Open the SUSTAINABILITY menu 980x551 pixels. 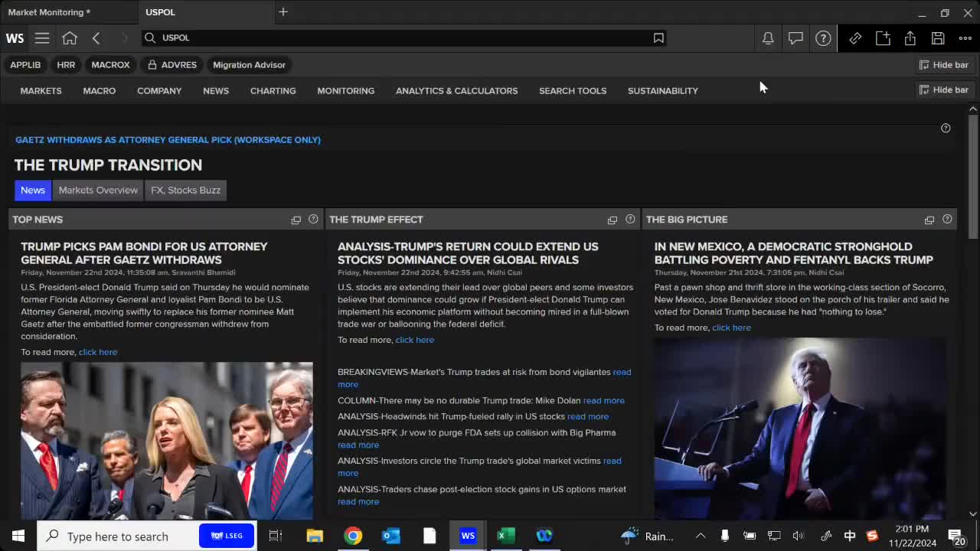coord(663,90)
